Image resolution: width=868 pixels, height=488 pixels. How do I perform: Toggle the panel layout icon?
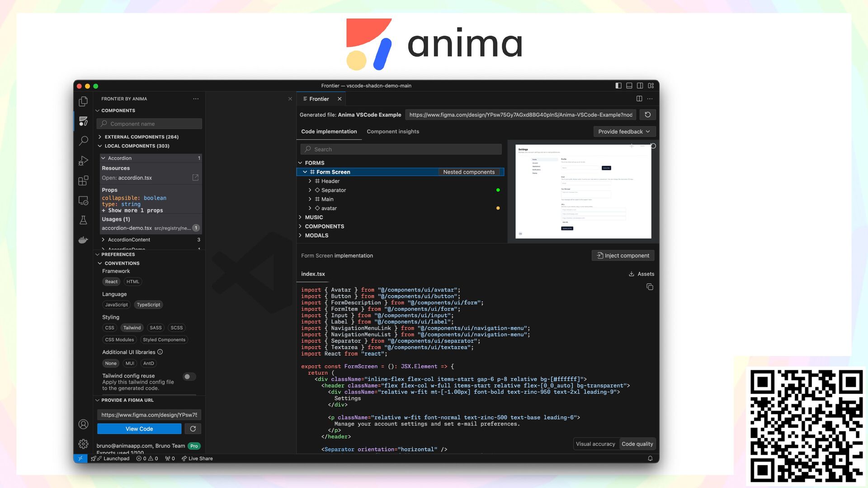[629, 85]
